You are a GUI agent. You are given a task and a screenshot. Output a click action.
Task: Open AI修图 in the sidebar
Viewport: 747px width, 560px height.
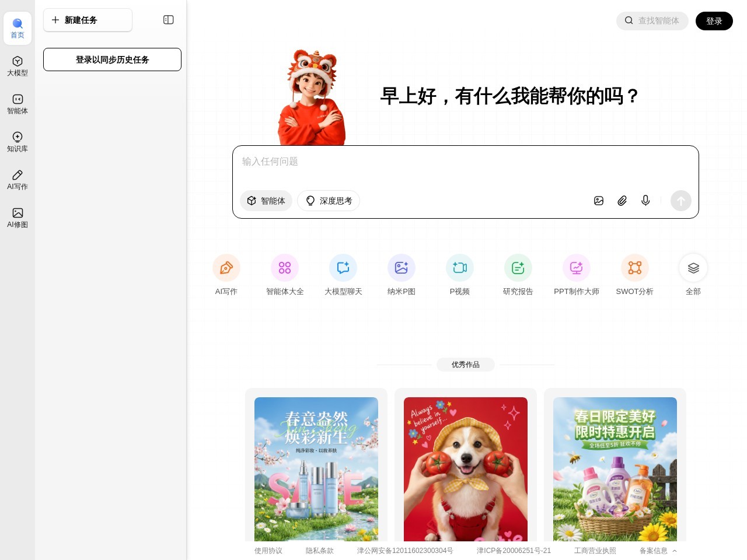17,217
